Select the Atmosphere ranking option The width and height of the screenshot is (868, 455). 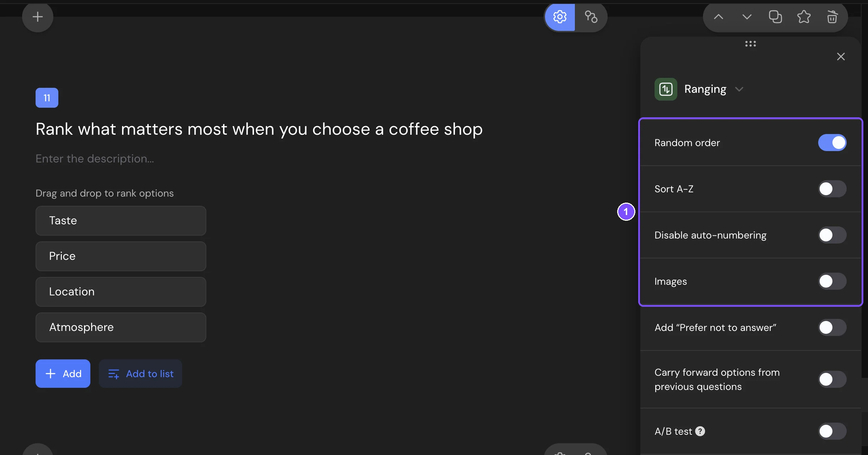[x=121, y=327]
